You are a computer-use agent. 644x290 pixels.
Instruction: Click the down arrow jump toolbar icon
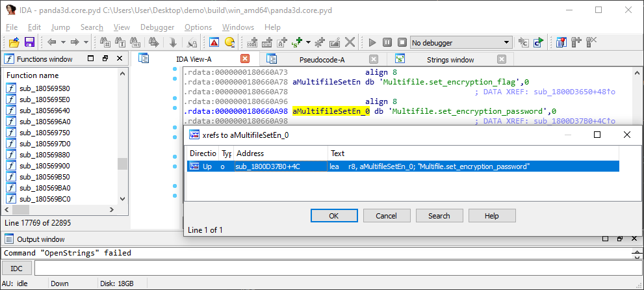pos(172,42)
